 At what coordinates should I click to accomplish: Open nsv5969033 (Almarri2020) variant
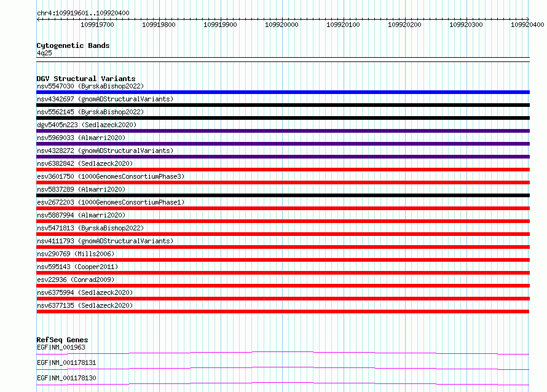point(81,138)
